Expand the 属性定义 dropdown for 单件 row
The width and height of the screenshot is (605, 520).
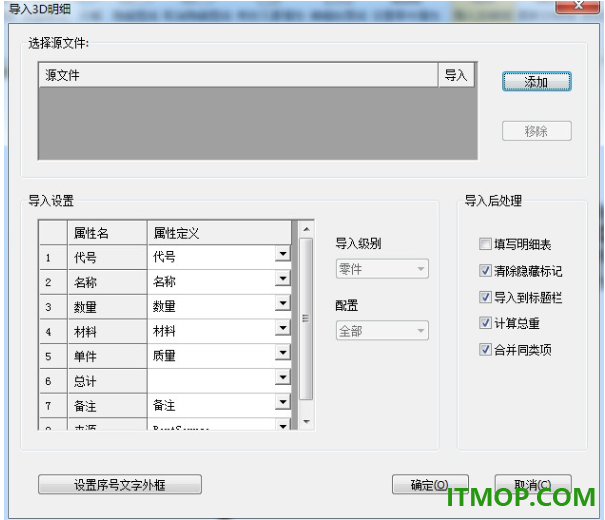point(283,353)
